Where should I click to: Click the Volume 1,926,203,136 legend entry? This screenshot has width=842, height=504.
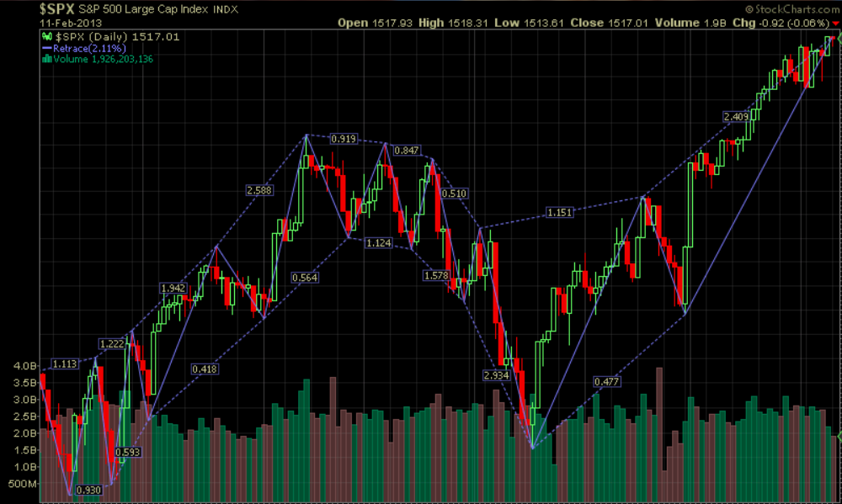click(103, 59)
